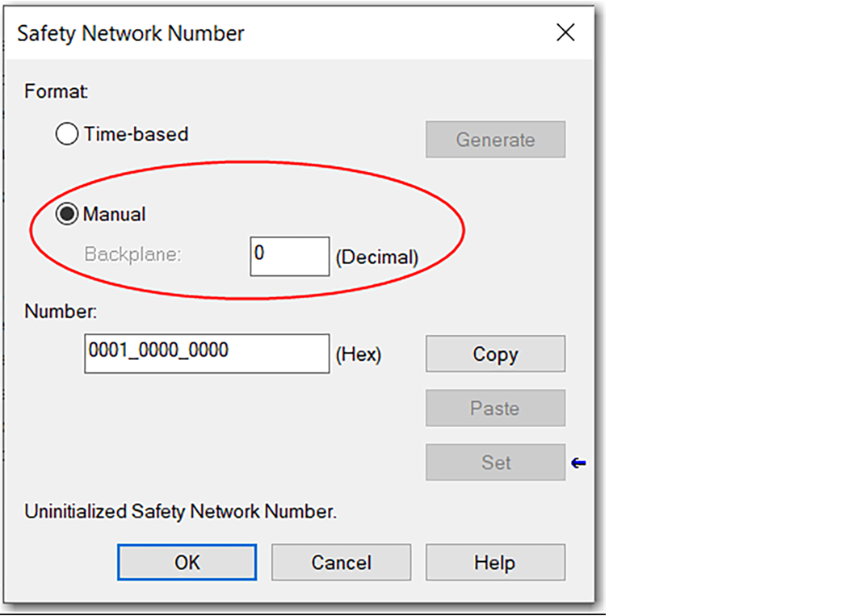Click the Uninitialized Safety Network Number status text
Image resolution: width=844 pixels, height=616 pixels.
(180, 512)
